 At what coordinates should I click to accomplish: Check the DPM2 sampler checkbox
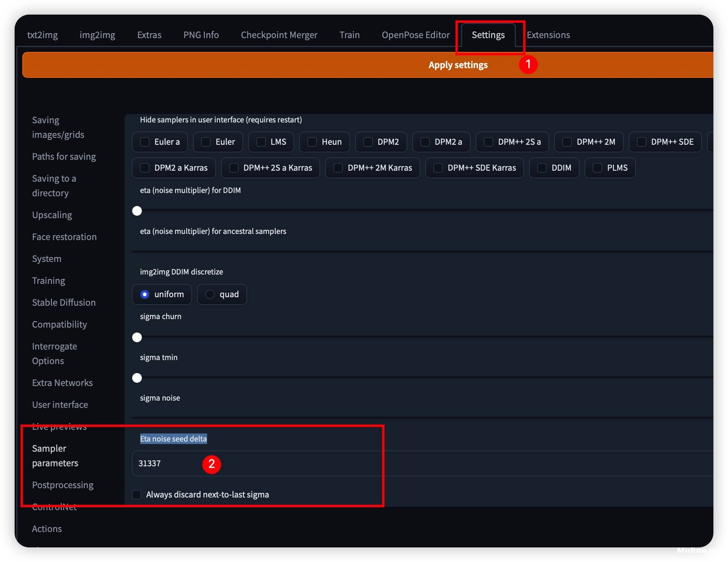coord(368,142)
